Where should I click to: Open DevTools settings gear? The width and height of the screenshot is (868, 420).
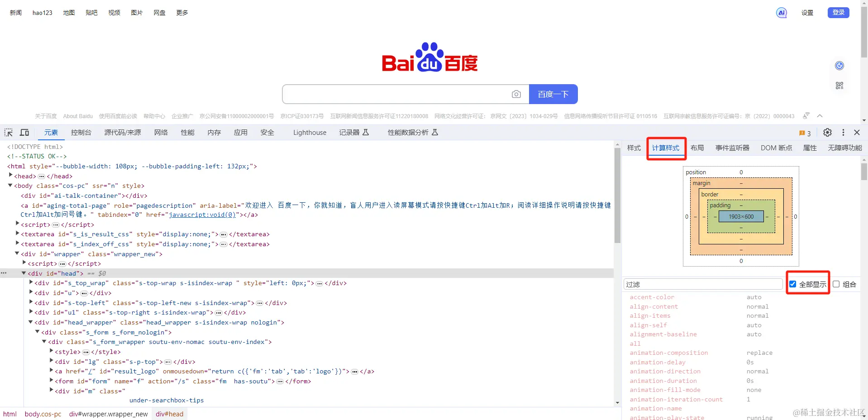coord(827,133)
